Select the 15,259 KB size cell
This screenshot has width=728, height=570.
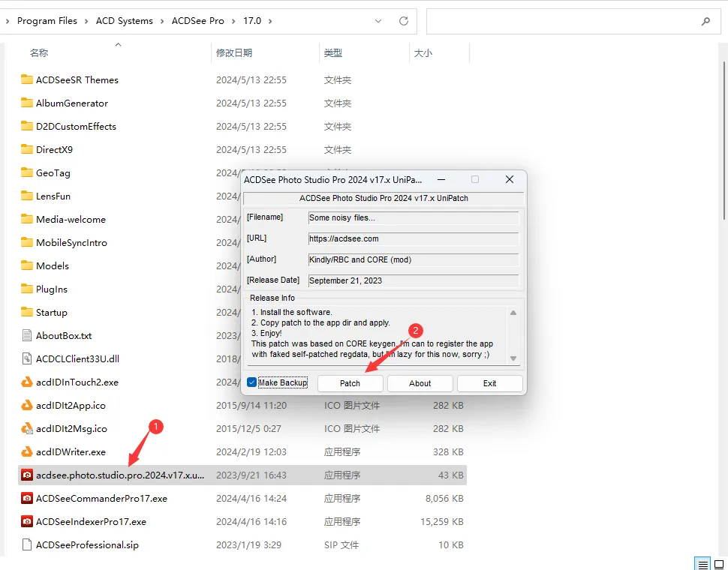[x=441, y=521]
